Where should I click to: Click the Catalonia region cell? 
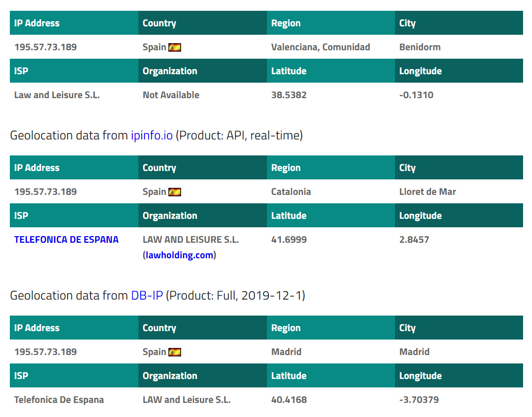pos(291,192)
